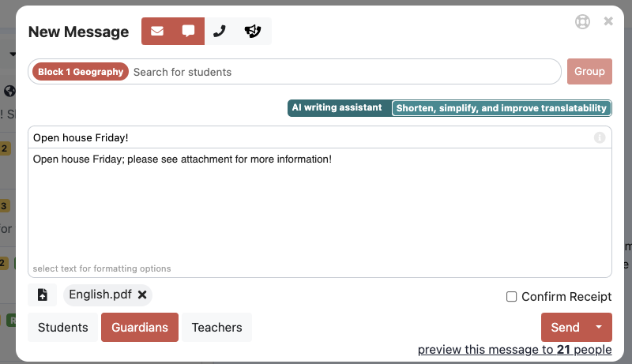Viewport: 632px width, 364px height.
Task: Click the subject info icon
Action: [x=600, y=137]
